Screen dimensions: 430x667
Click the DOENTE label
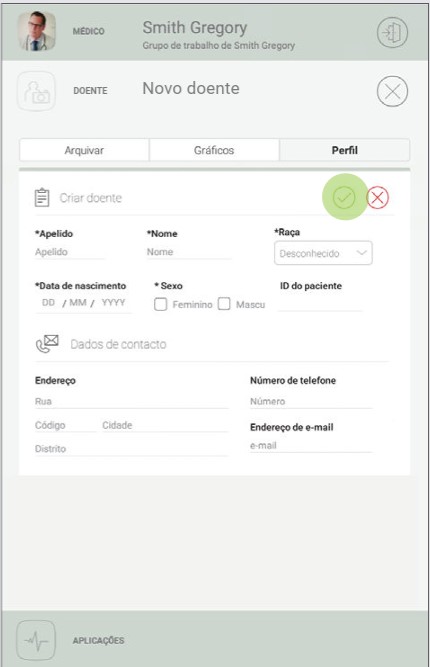pyautogui.click(x=90, y=91)
